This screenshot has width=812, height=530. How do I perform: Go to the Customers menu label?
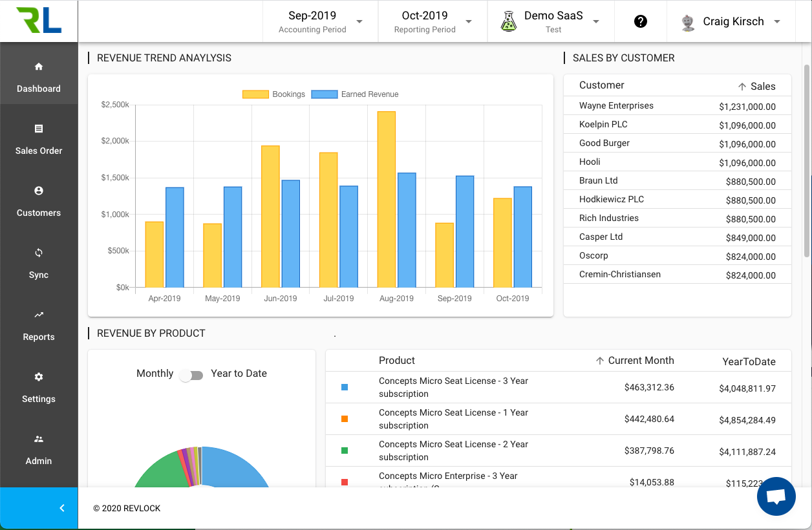coord(39,213)
